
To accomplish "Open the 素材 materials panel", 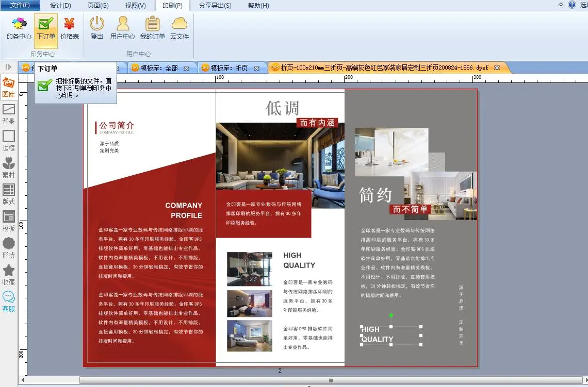I will pyautogui.click(x=9, y=167).
